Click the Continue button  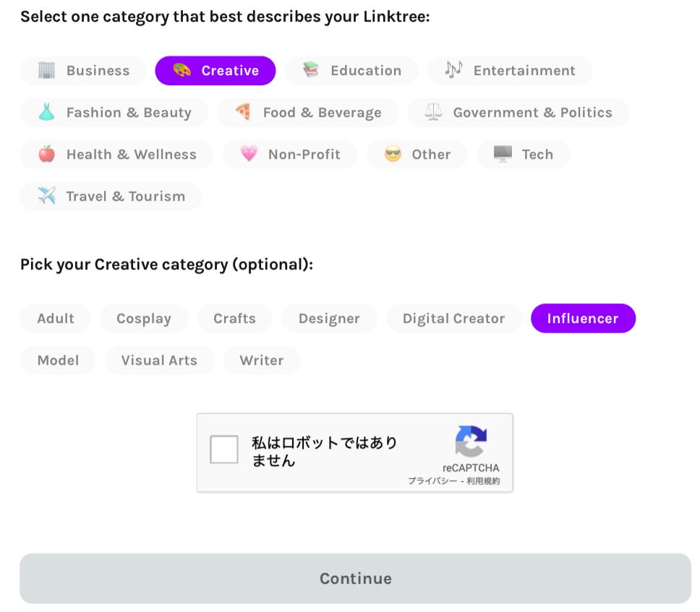tap(355, 579)
